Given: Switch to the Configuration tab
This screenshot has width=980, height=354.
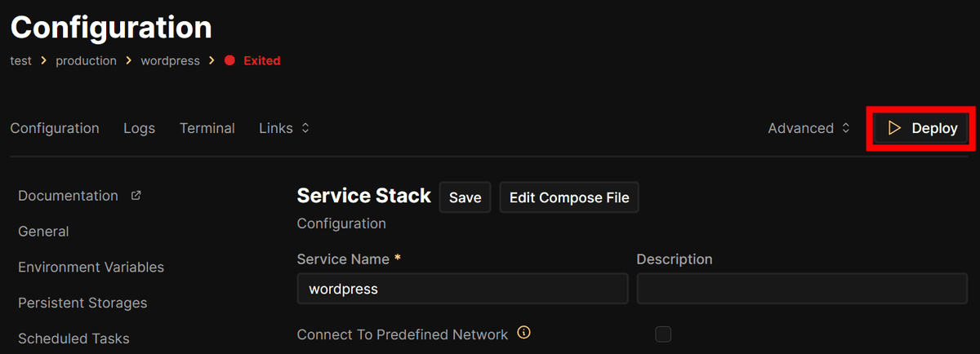Looking at the screenshot, I should 55,128.
